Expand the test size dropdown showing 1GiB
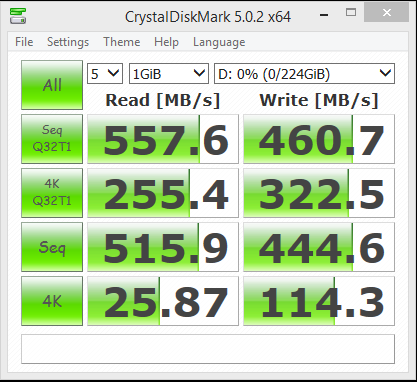The height and width of the screenshot is (382, 417). point(169,73)
